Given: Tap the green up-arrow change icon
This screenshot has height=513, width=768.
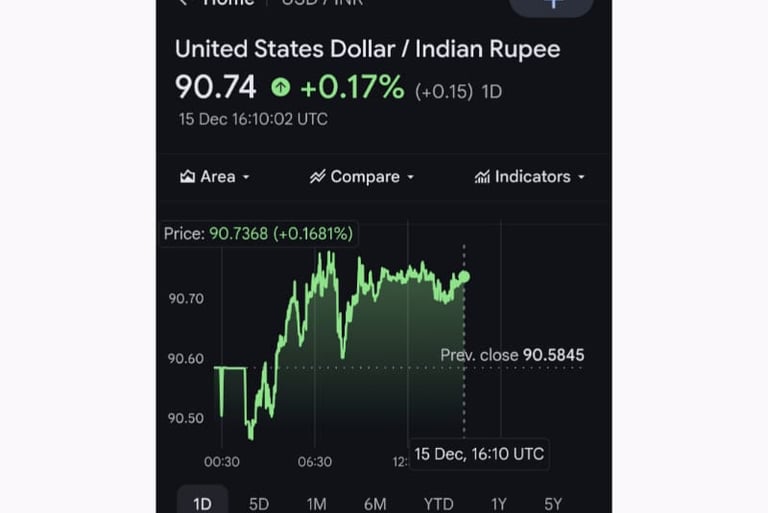Looking at the screenshot, I should tap(281, 88).
